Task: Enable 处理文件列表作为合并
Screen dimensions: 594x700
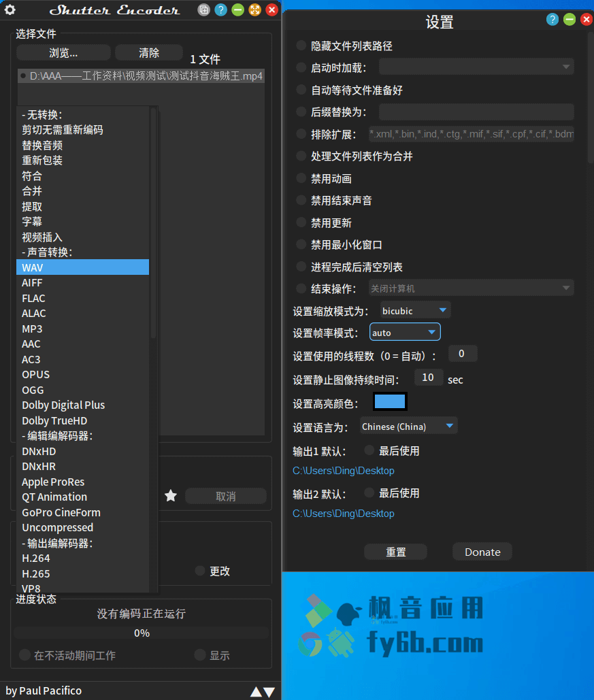Action: tap(301, 156)
